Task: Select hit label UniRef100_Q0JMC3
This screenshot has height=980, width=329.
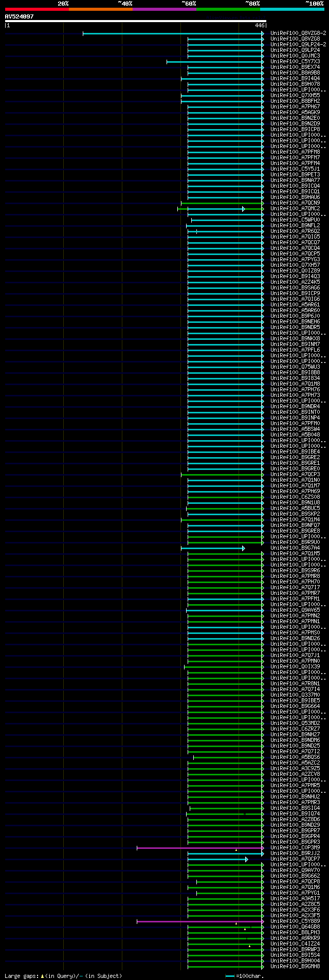Action: coord(295,56)
